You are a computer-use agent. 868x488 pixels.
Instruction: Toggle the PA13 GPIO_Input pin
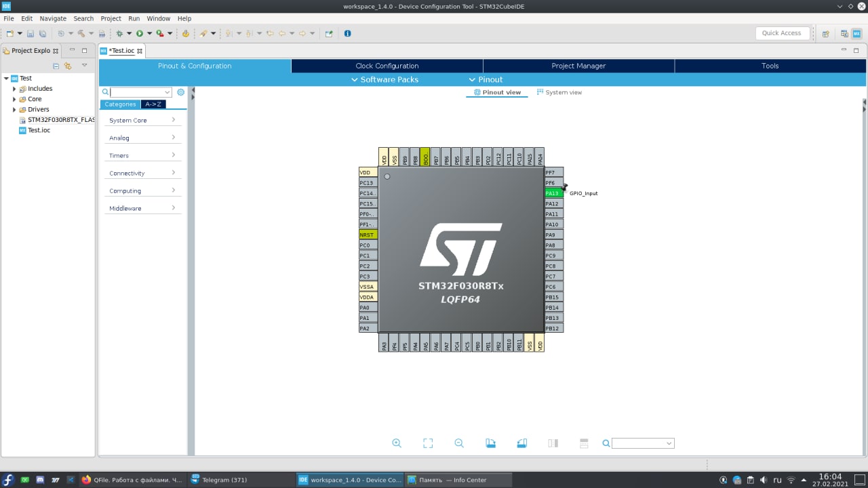553,193
